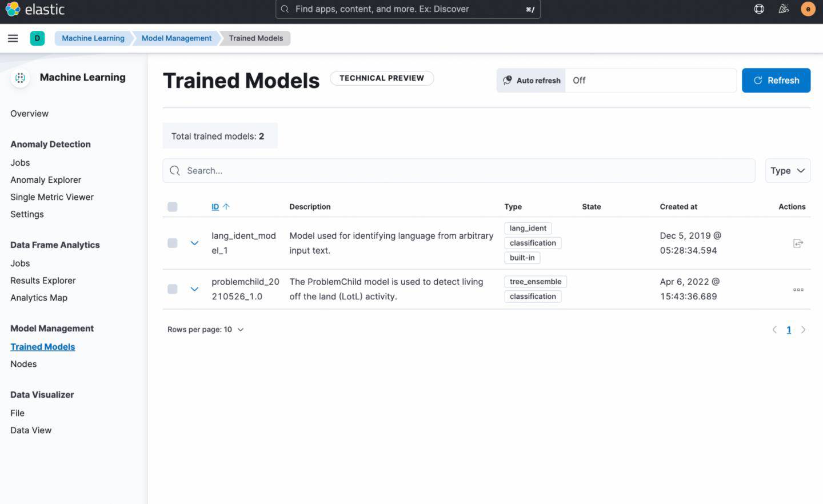Image resolution: width=823 pixels, height=504 pixels.
Task: Click the Refresh button
Action: click(x=776, y=80)
